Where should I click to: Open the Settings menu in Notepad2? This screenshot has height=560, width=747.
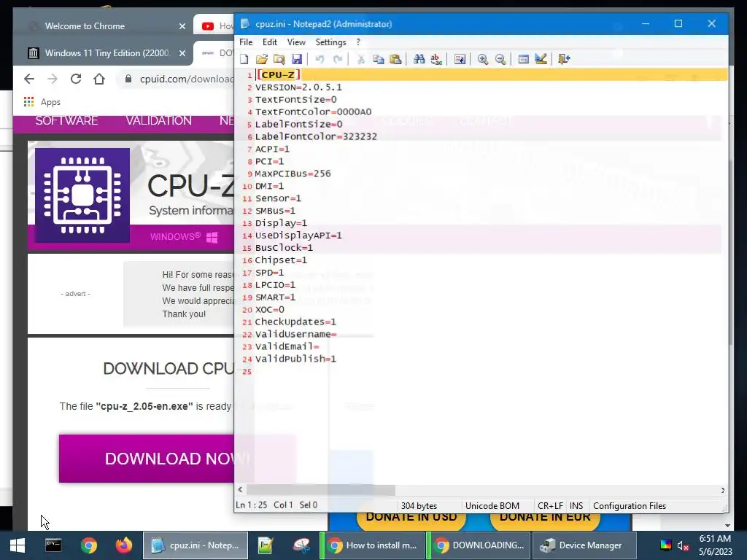point(330,42)
